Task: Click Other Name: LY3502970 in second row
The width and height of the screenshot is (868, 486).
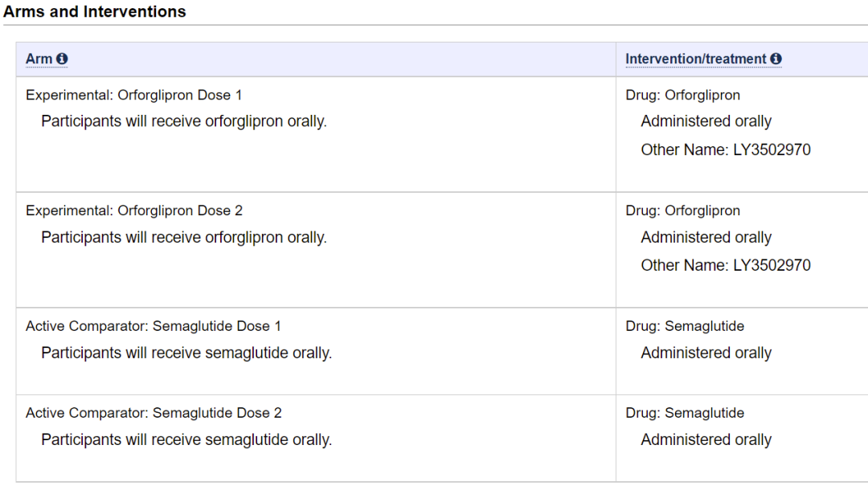Action: point(726,266)
